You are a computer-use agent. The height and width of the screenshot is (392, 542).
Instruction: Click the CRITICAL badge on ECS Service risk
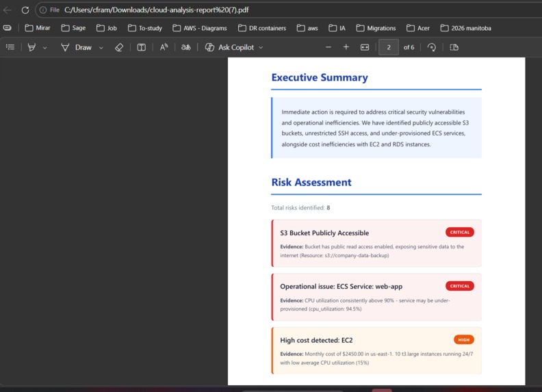(x=460, y=286)
